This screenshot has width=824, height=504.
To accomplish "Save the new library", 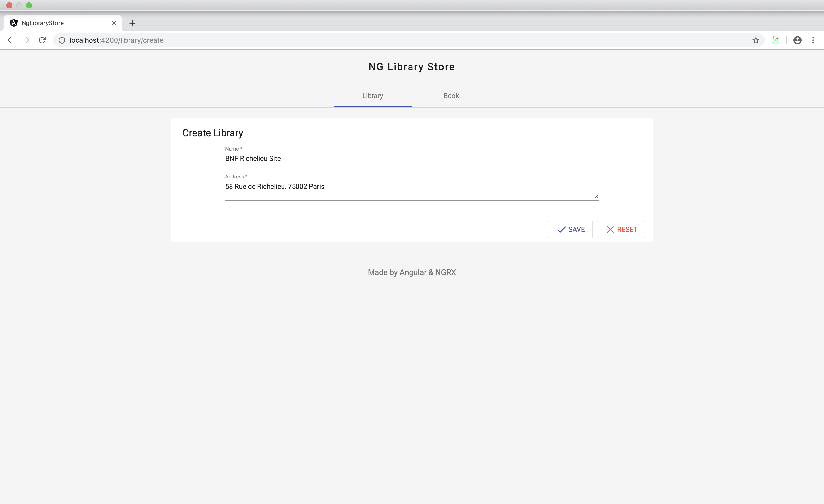I will pos(570,230).
